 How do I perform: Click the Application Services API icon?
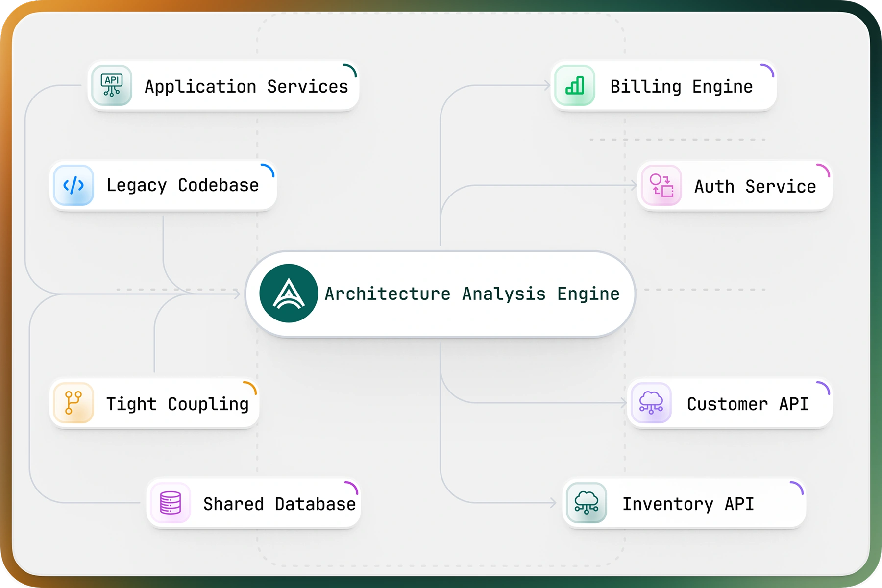[112, 85]
